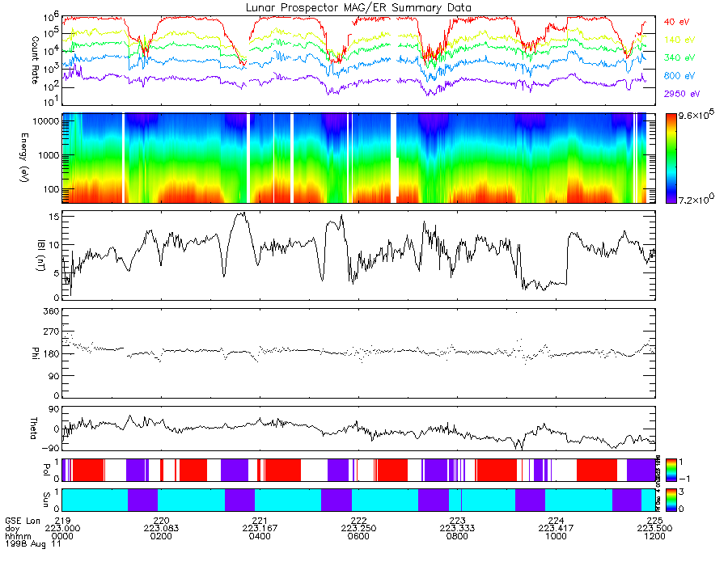This screenshot has height=566, width=728.
Task: Click the '10^1' tick on Count Rate axis
Action: (x=51, y=99)
